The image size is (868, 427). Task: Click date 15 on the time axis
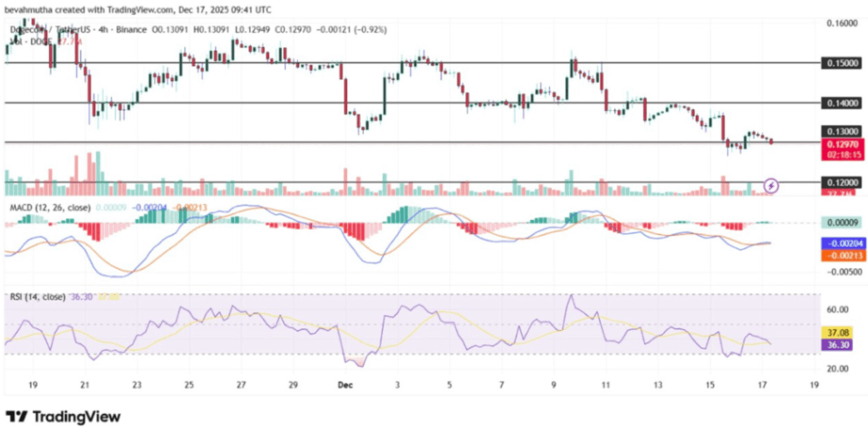coord(711,385)
